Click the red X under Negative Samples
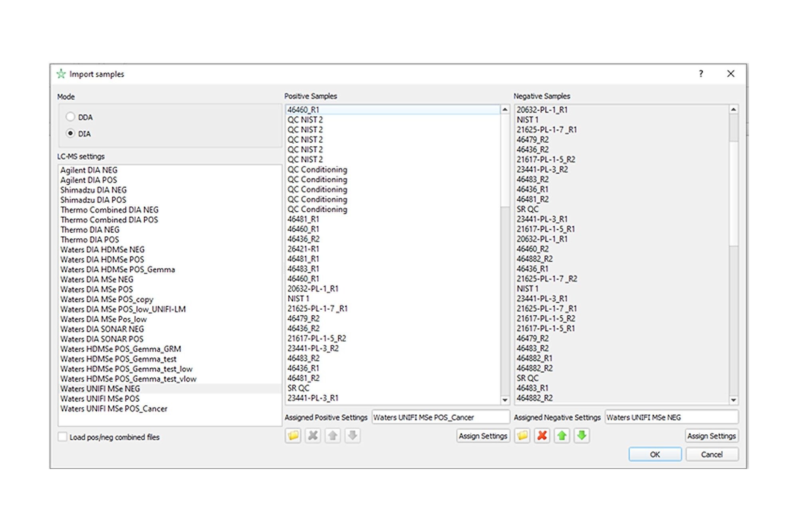The height and width of the screenshot is (532, 798). [x=542, y=435]
